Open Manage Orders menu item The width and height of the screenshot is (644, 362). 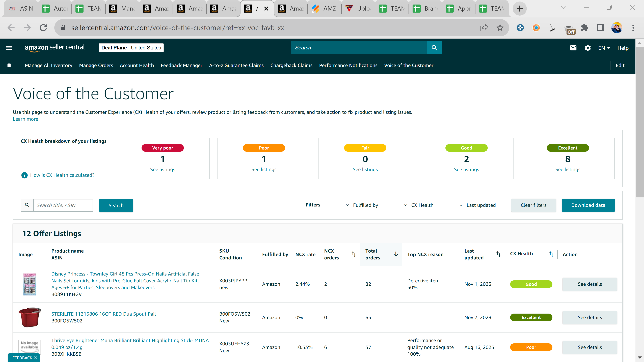[x=96, y=66]
